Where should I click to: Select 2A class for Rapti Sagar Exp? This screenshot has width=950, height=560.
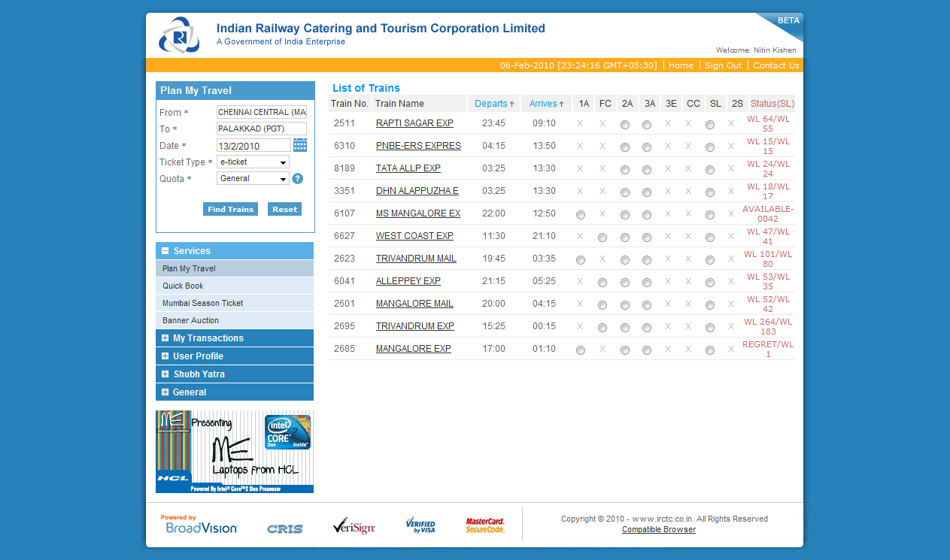click(x=625, y=125)
